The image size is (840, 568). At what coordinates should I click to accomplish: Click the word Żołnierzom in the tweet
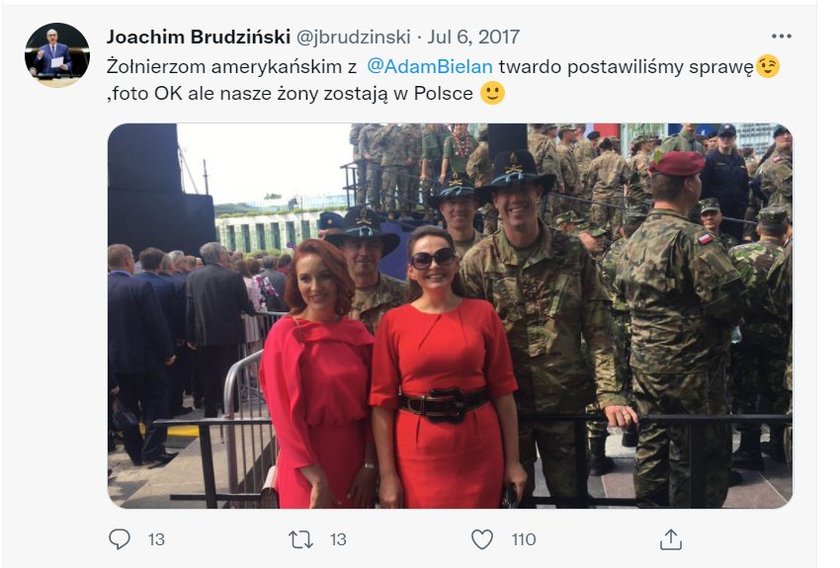tap(156, 66)
